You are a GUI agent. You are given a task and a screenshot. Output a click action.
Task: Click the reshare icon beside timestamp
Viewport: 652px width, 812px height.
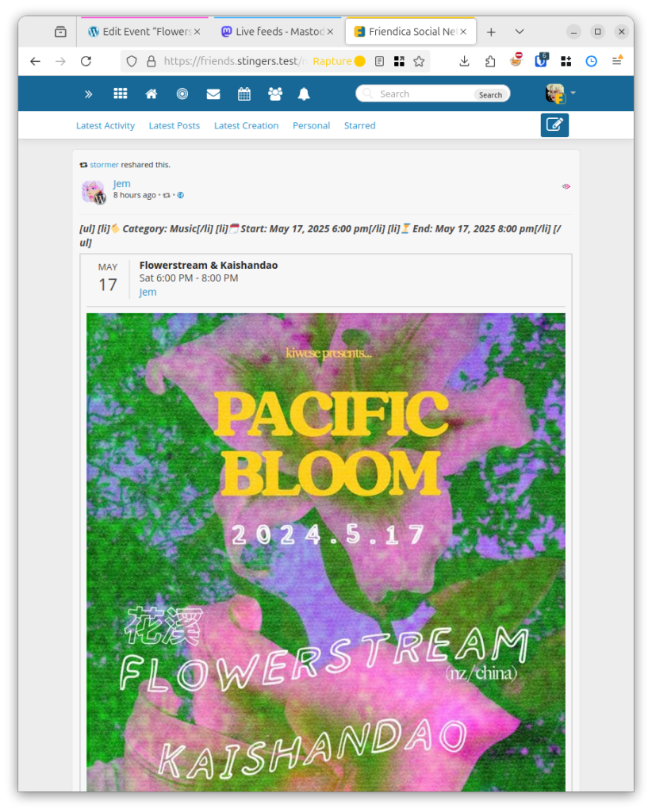click(x=167, y=195)
